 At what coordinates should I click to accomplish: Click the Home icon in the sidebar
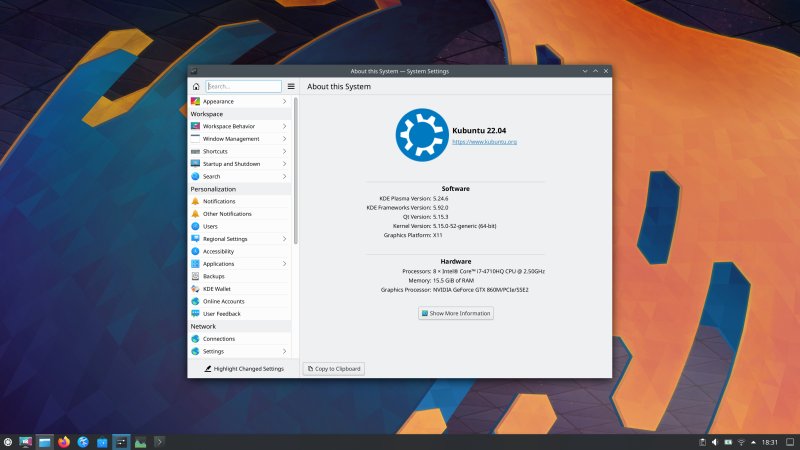tap(196, 87)
